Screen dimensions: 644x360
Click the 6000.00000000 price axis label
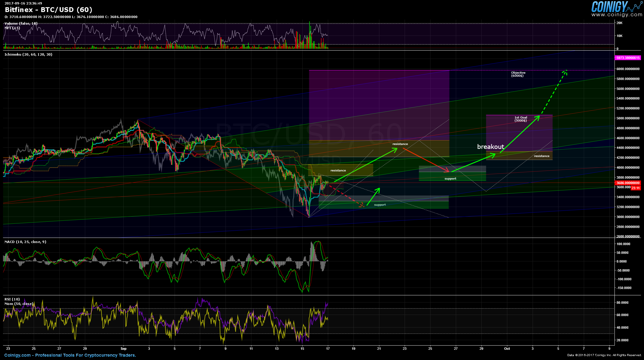[x=627, y=69]
